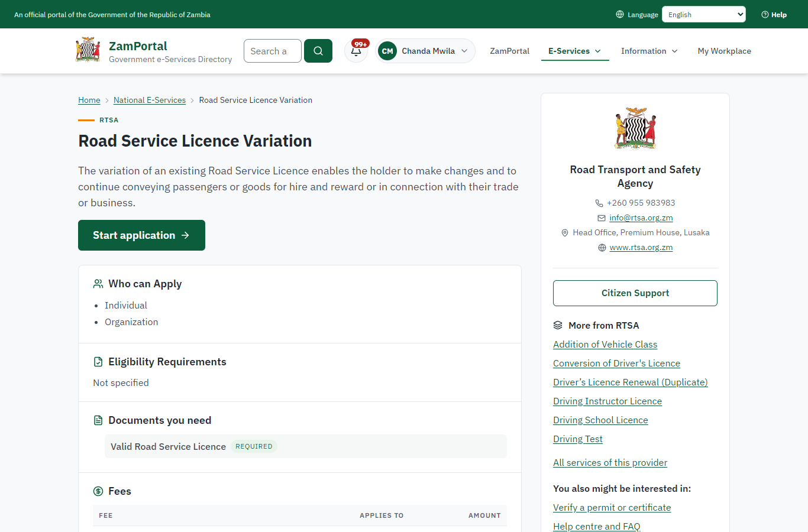Click the phone icon beside +260 955 983983
This screenshot has height=532, width=808.
[599, 203]
